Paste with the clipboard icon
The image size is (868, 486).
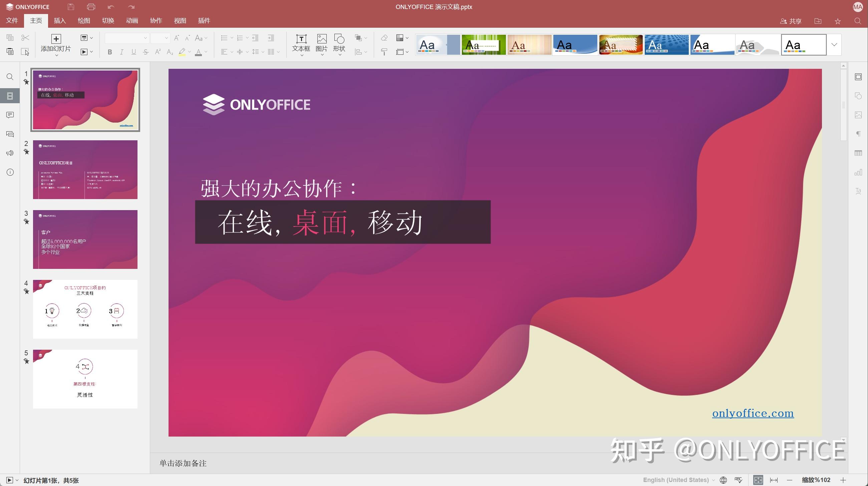click(x=10, y=51)
